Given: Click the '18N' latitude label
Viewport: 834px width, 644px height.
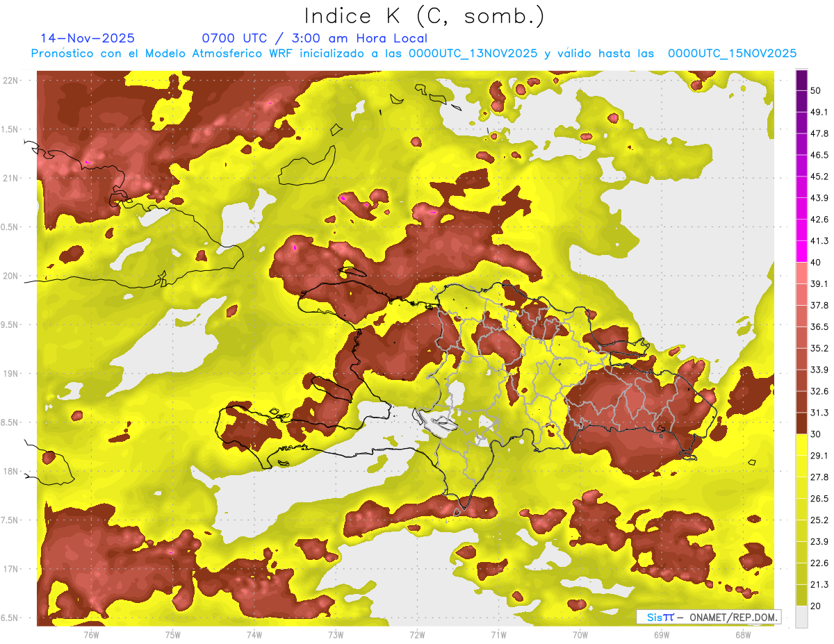Looking at the screenshot, I should click(x=12, y=471).
